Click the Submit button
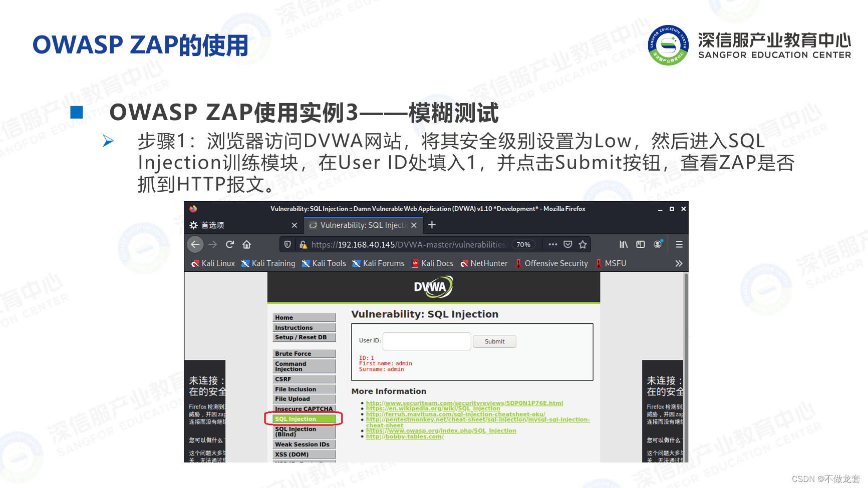 tap(494, 341)
